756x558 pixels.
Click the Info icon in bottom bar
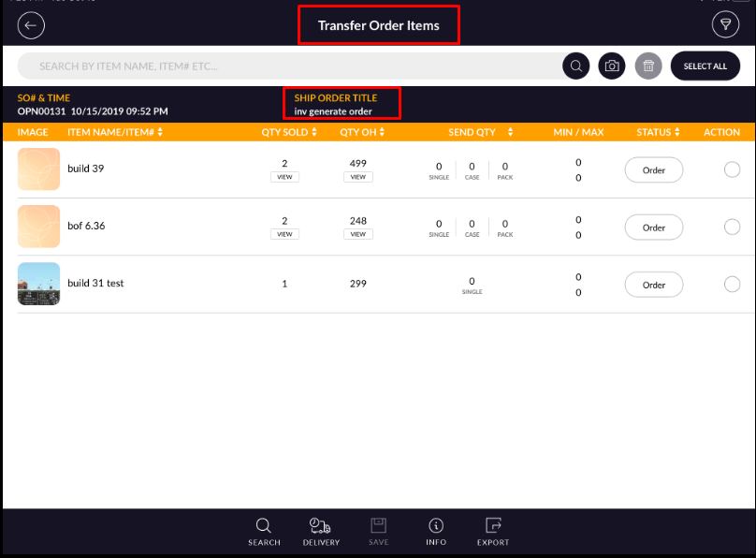tap(435, 531)
